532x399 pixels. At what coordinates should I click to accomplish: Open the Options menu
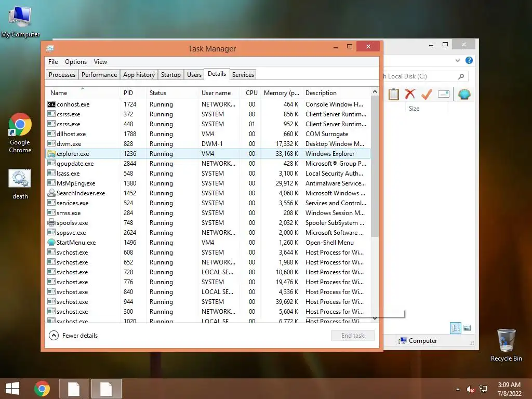(76, 62)
